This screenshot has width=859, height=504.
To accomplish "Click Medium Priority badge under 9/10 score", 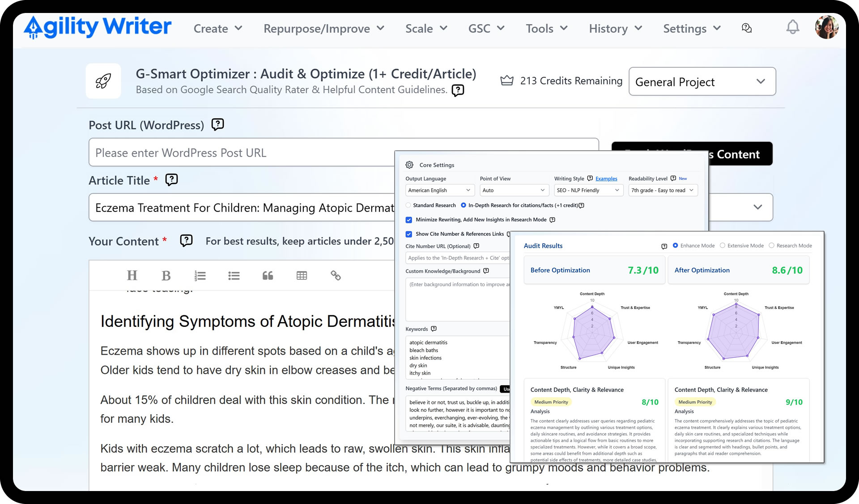I will click(695, 402).
